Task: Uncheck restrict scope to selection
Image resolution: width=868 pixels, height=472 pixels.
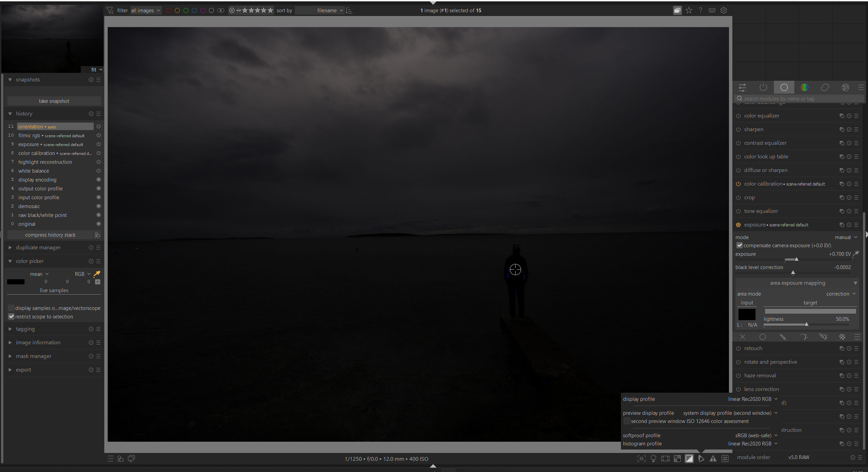Action: 11,317
